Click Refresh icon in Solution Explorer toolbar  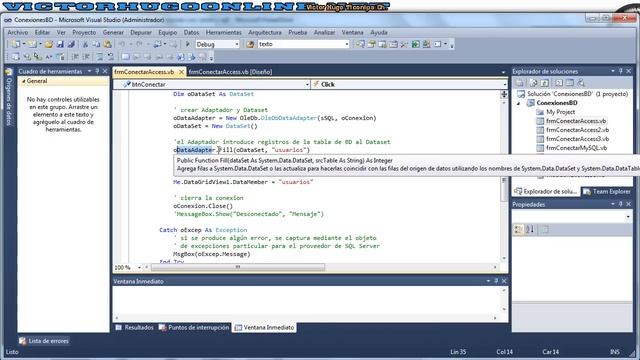[x=544, y=83]
